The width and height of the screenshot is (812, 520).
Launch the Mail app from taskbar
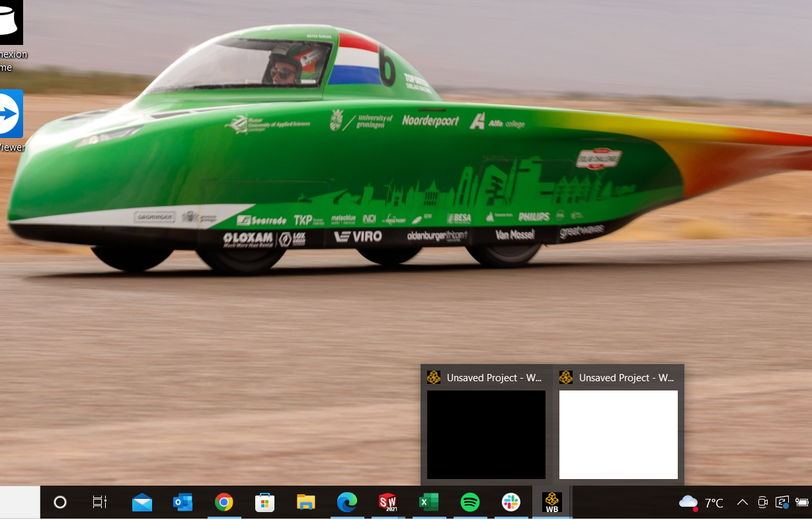[142, 503]
